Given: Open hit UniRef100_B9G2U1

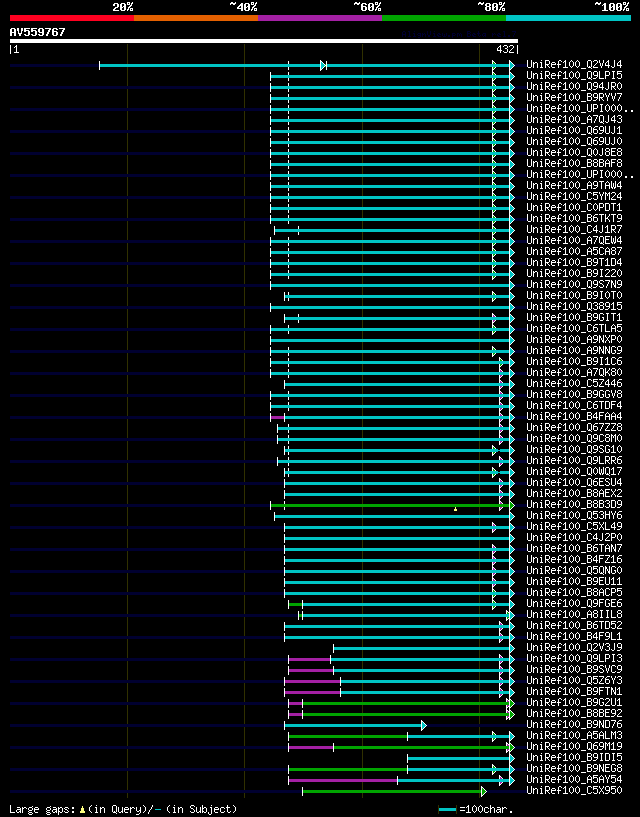Looking at the screenshot, I should [574, 702].
